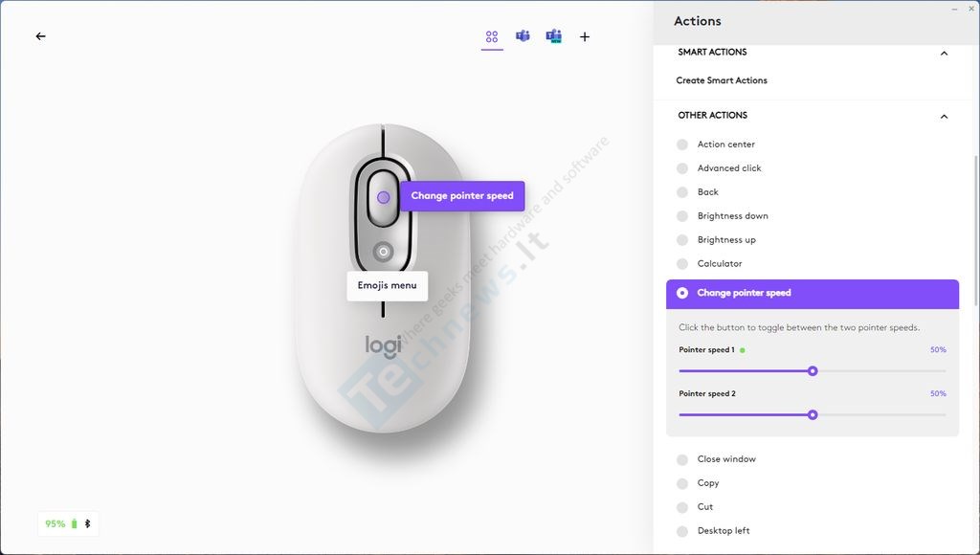Screen dimensions: 980x555
Task: Click the Pointer speed 1 slider handle
Action: 813,371
